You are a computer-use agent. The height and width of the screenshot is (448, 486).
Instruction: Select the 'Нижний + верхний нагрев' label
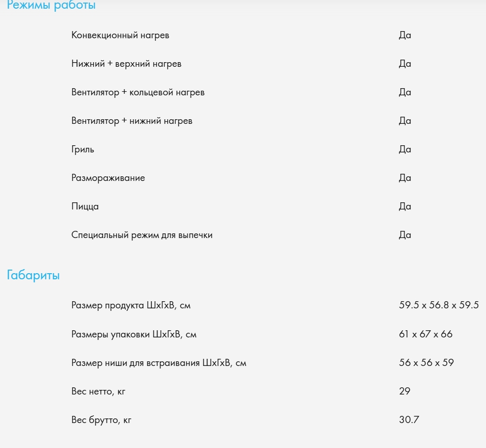126,64
